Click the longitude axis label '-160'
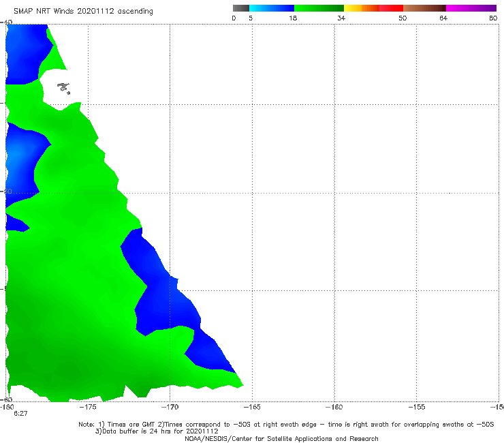Screen dimensions: 504x443 334,407
